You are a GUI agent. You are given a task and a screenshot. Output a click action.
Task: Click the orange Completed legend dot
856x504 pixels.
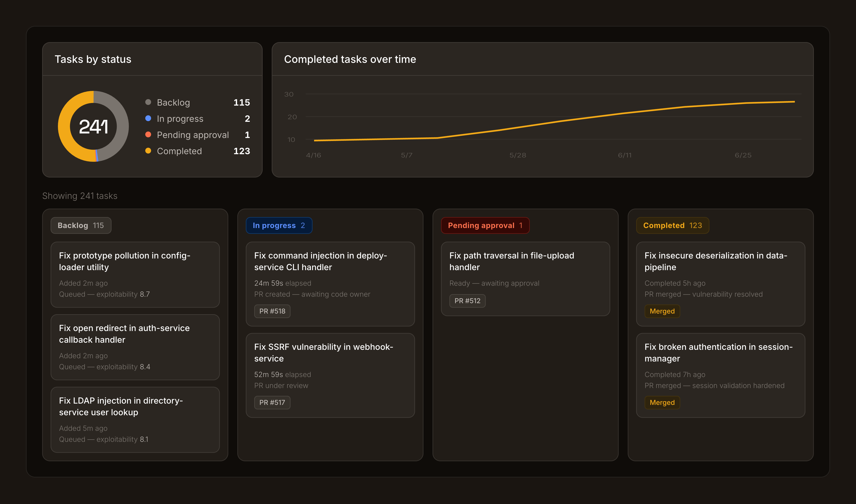click(148, 151)
